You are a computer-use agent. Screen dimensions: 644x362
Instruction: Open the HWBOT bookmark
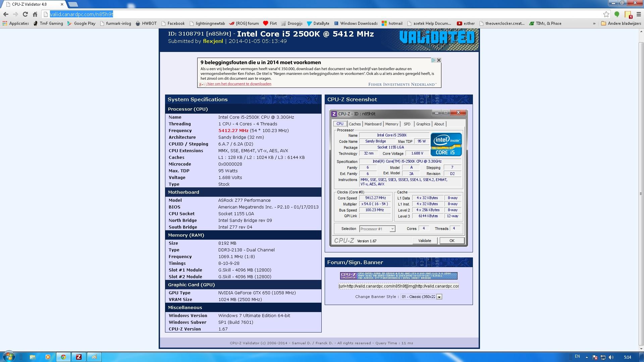[146, 23]
